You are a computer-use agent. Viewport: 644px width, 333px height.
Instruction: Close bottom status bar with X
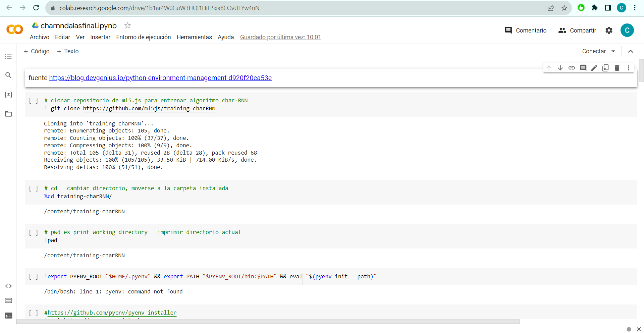click(x=639, y=329)
